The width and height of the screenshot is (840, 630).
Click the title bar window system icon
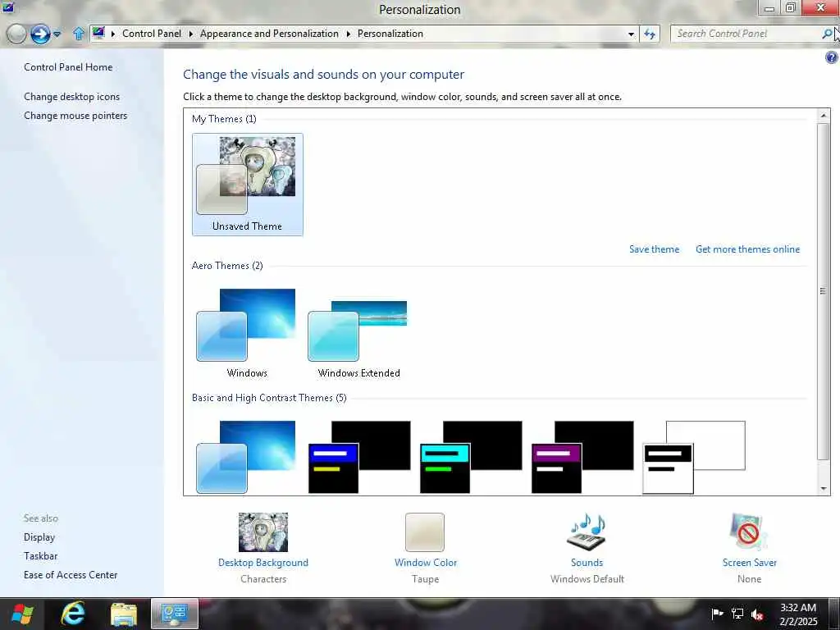[7, 7]
